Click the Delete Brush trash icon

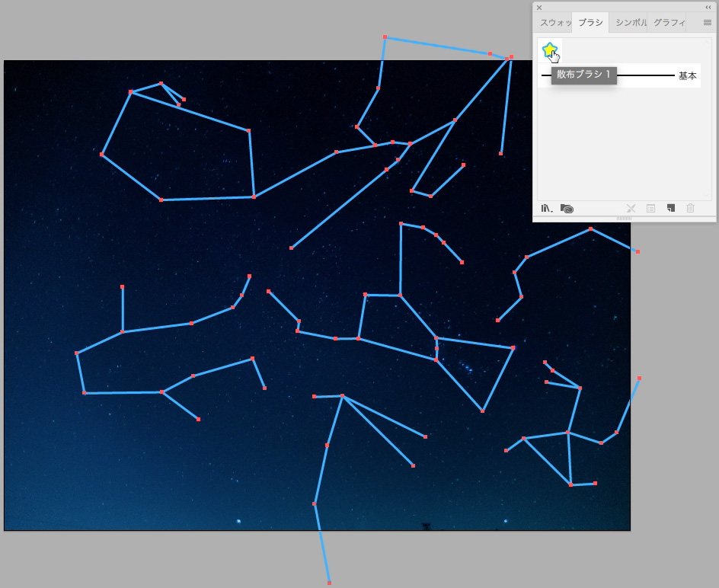coord(691,208)
